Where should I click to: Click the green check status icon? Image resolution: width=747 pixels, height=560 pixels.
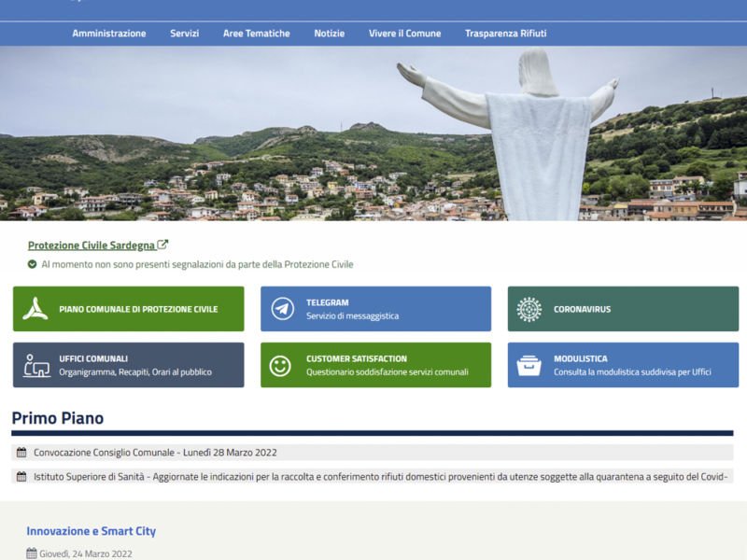click(x=32, y=264)
